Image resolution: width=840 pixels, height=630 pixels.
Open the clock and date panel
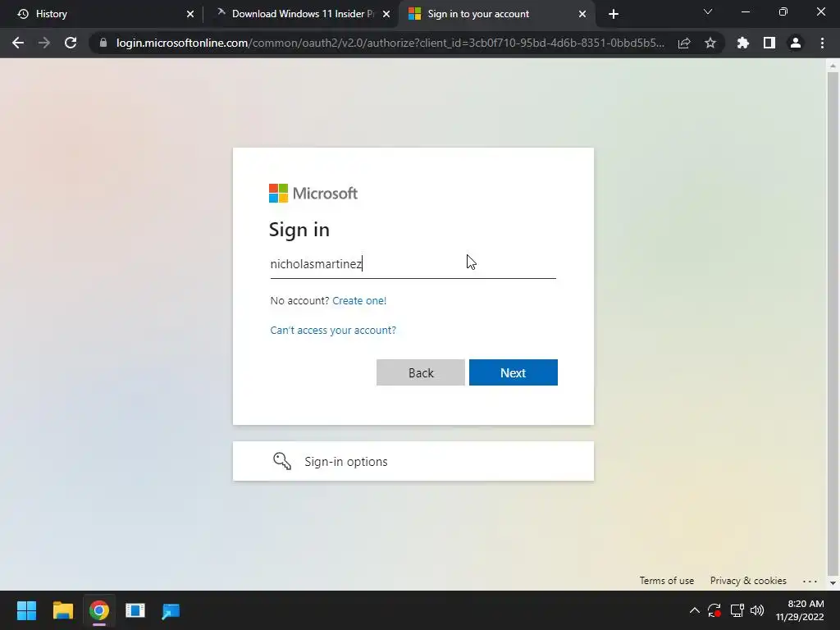pos(800,610)
